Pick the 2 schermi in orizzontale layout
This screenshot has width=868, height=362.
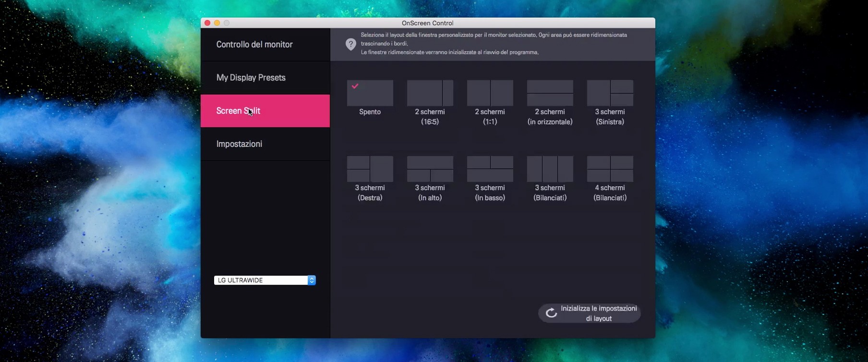(550, 93)
